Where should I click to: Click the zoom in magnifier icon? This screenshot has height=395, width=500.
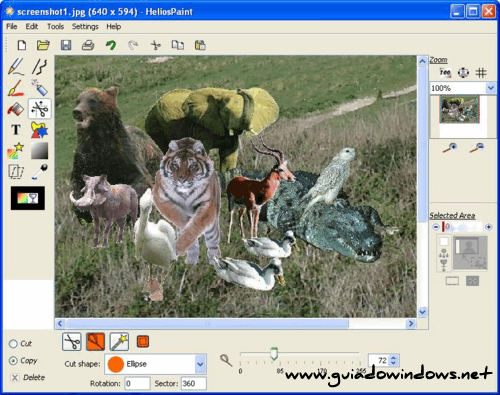(450, 147)
